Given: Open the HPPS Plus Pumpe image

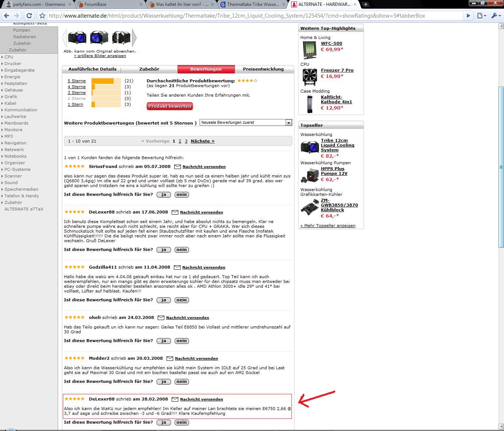Looking at the screenshot, I should [x=310, y=175].
